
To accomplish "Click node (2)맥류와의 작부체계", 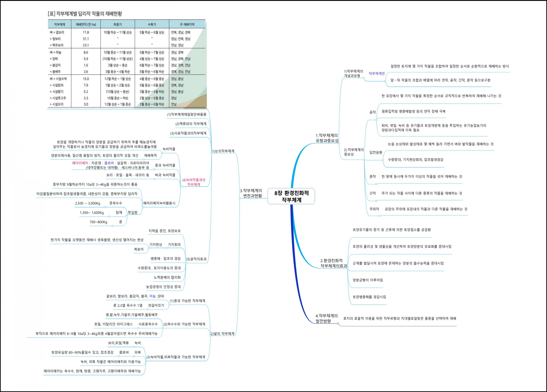I will pos(191,124).
